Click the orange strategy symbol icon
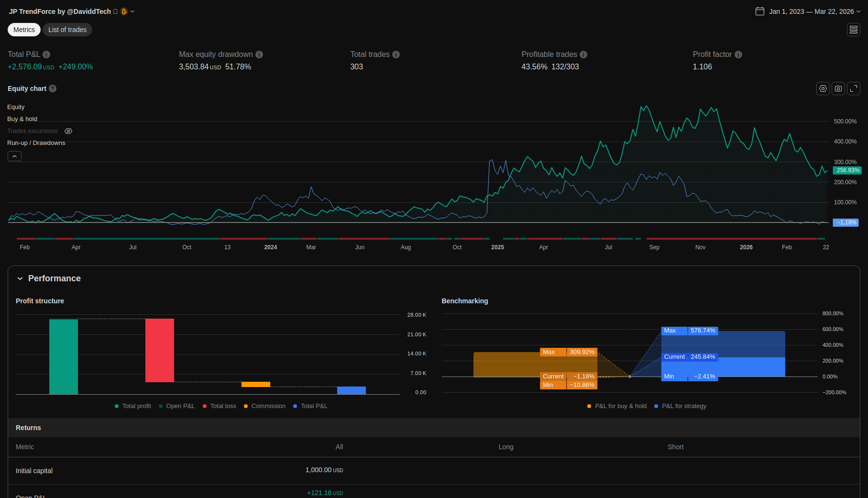This screenshot has height=498, width=868. tap(124, 11)
